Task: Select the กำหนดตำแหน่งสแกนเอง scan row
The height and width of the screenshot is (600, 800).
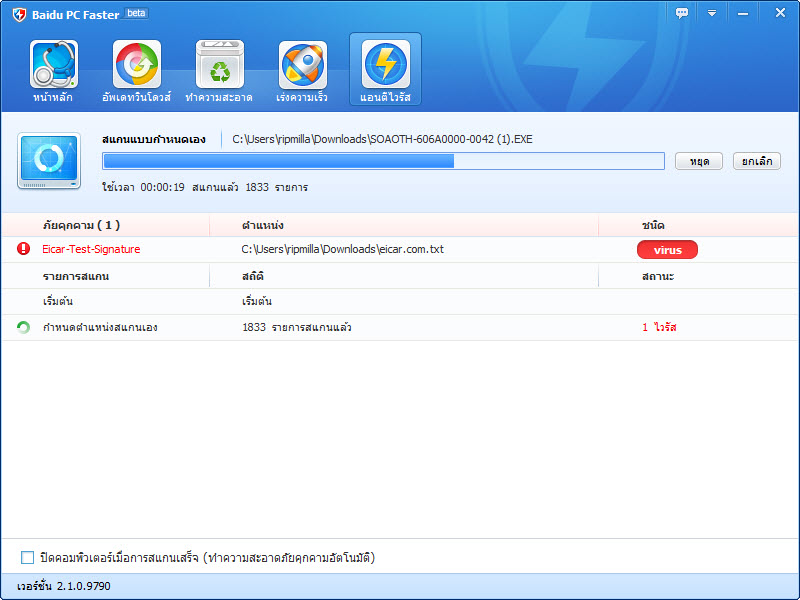Action: click(100, 327)
